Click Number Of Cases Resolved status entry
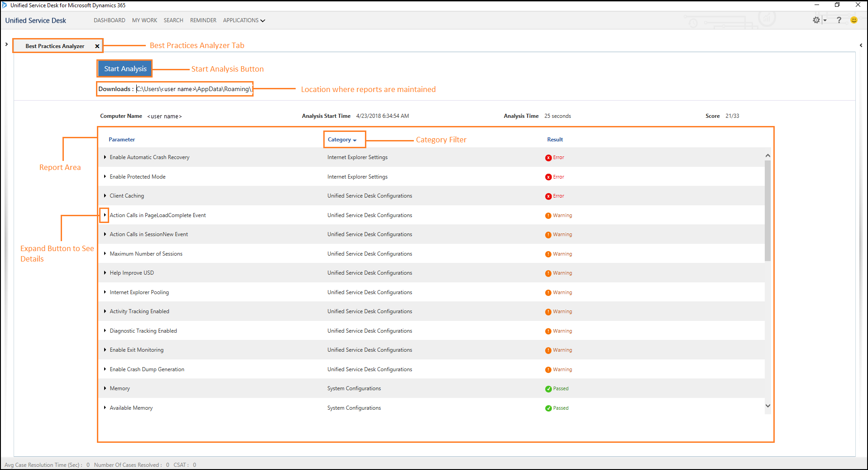Viewport: 868px width, 470px height. pos(131,465)
